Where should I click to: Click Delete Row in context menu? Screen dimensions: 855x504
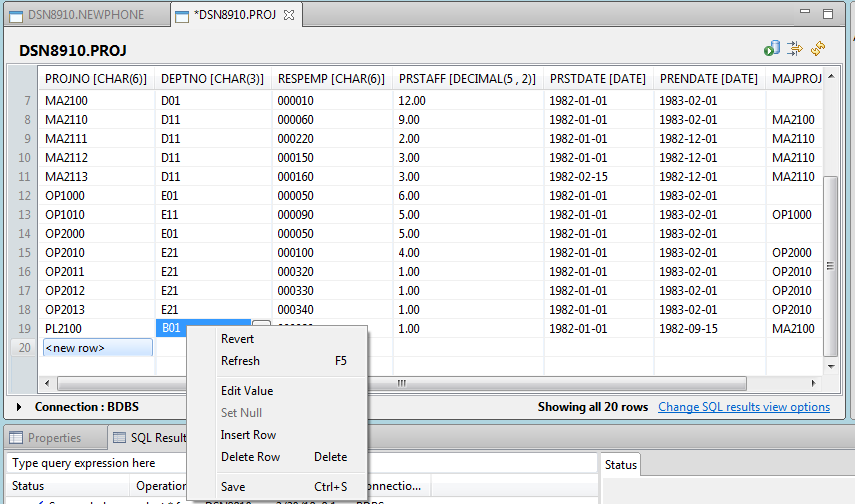[x=250, y=457]
